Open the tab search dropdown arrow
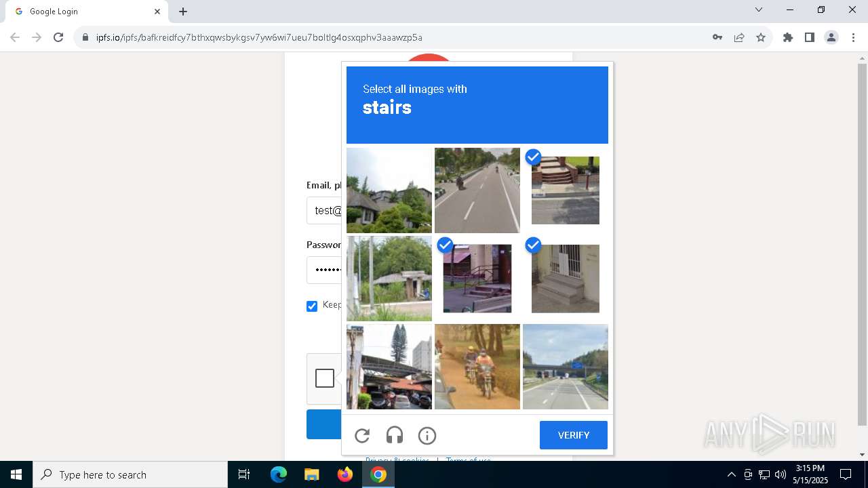The height and width of the screenshot is (488, 868). pyautogui.click(x=759, y=10)
